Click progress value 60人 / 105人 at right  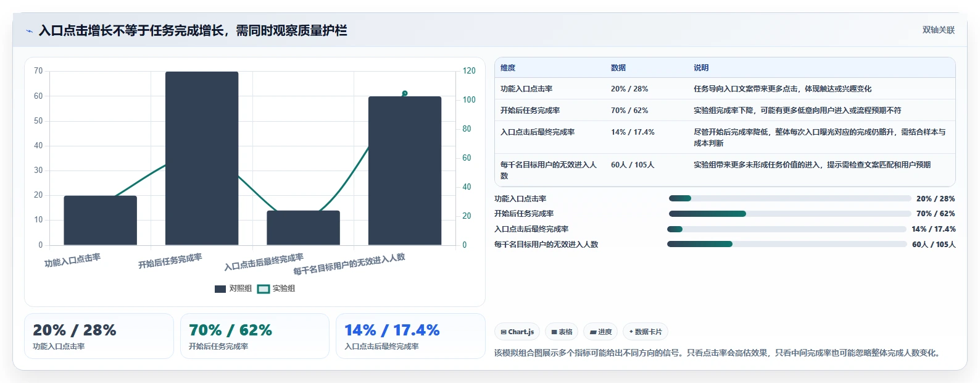[x=934, y=245]
